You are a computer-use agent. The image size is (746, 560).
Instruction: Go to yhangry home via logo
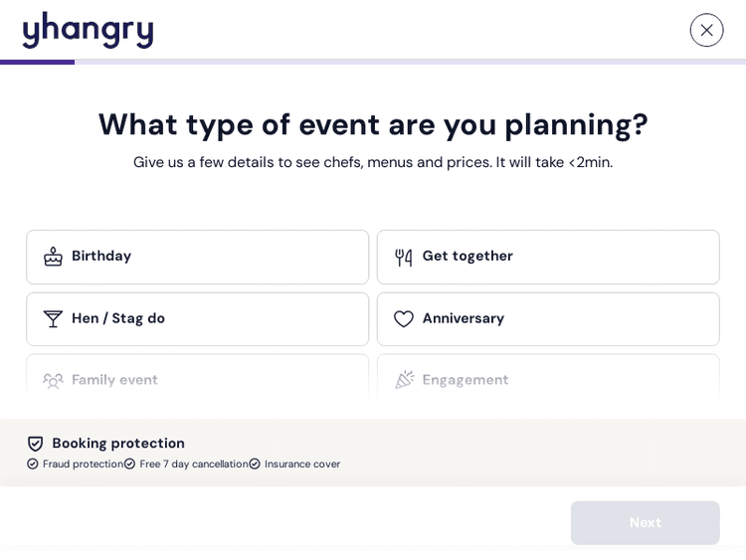pos(89,30)
